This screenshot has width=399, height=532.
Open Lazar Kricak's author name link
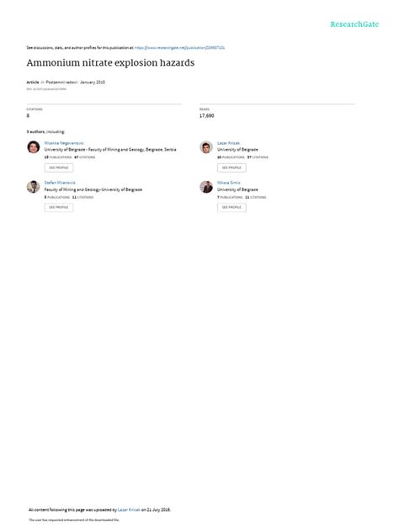click(228, 143)
